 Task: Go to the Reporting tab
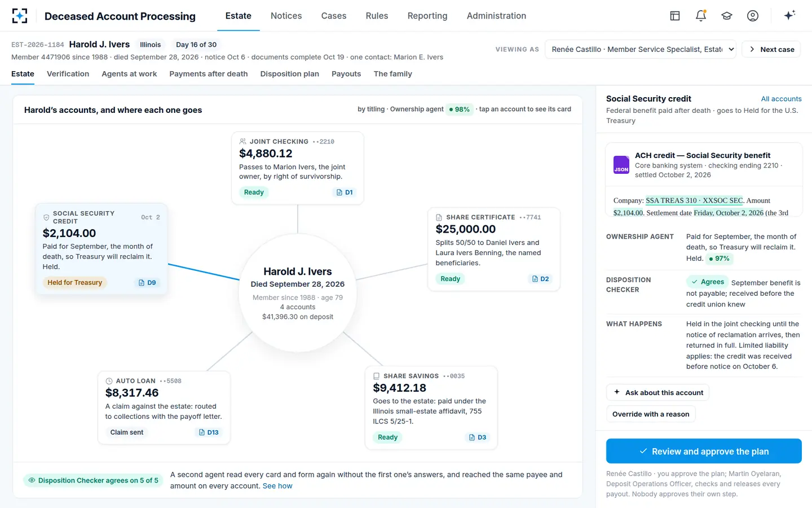[x=427, y=16]
